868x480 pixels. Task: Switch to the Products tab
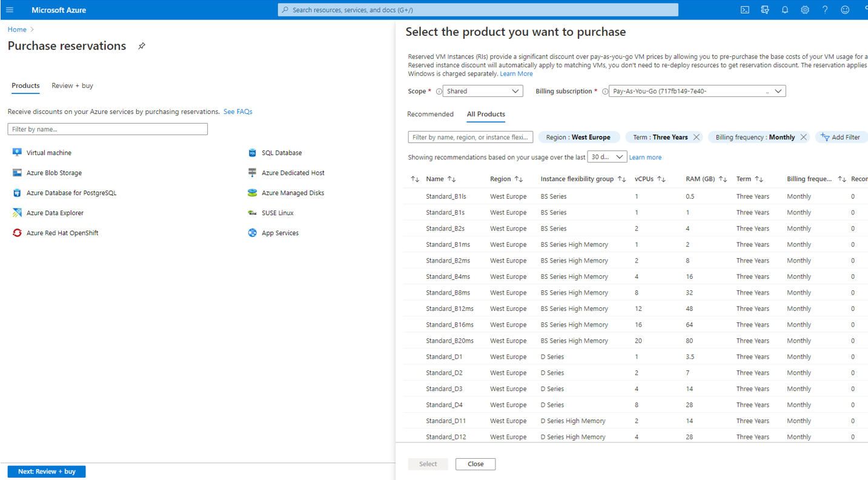pyautogui.click(x=25, y=85)
